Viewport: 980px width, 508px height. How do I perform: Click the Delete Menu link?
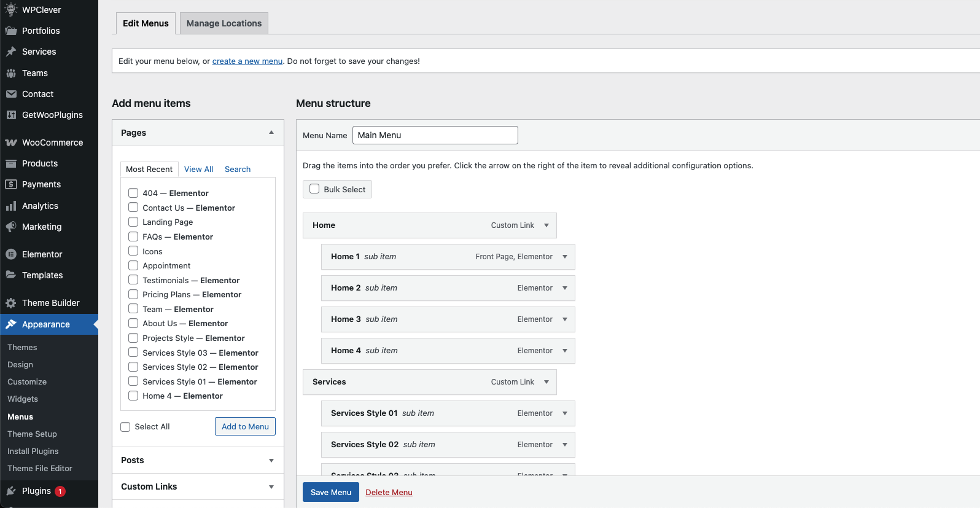[389, 493]
